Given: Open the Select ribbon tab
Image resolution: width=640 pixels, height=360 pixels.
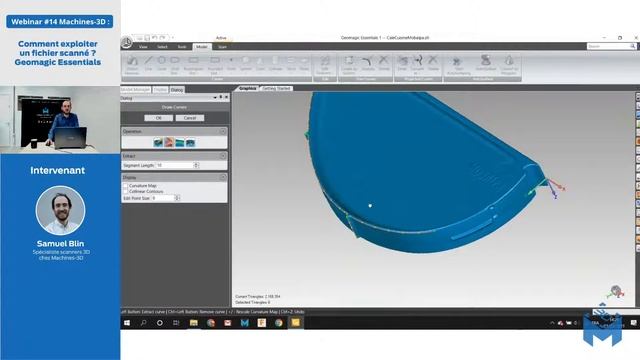Looking at the screenshot, I should 162,47.
